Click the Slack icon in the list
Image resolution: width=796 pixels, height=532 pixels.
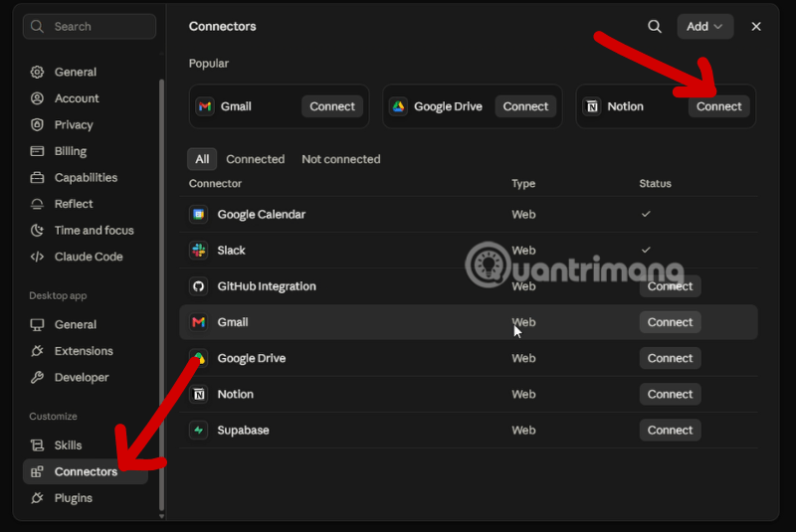198,250
